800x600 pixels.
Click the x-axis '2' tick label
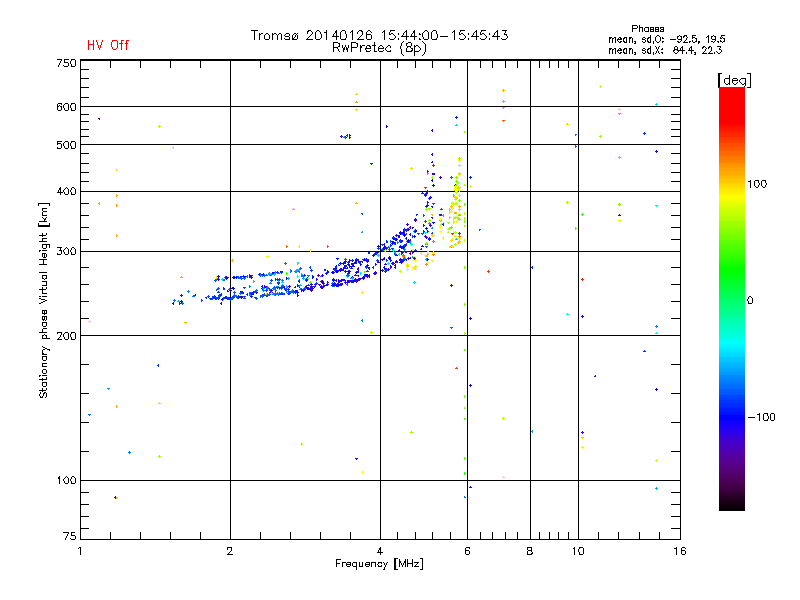[230, 551]
